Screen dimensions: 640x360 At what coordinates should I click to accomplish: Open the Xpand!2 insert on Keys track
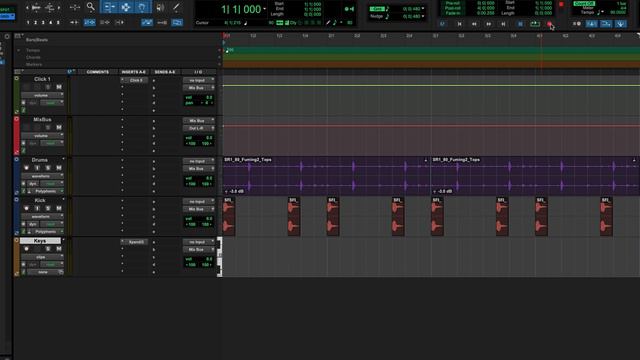point(136,242)
